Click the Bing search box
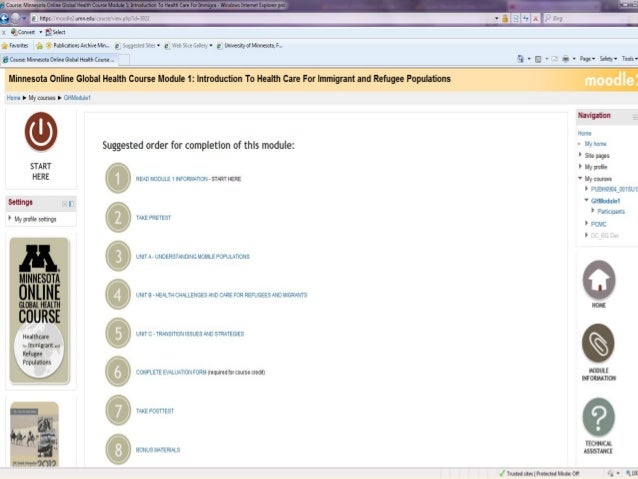The image size is (638, 479). click(590, 18)
